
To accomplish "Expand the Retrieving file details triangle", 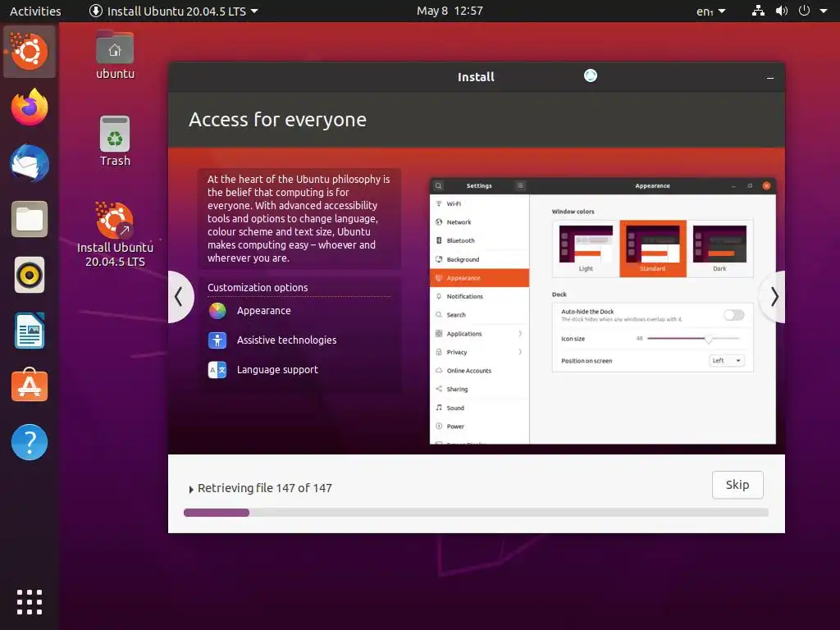I will coord(190,489).
